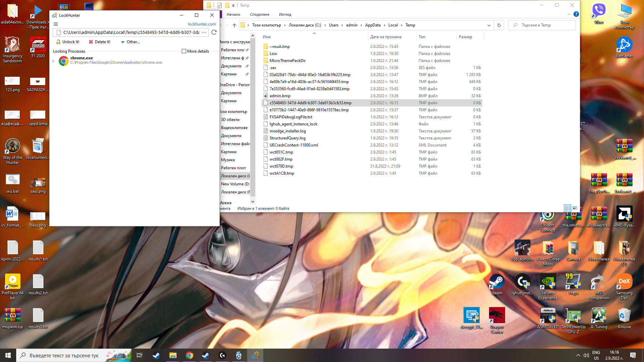Open the Изглед ribbon tab
644x362 pixels.
[x=285, y=14]
